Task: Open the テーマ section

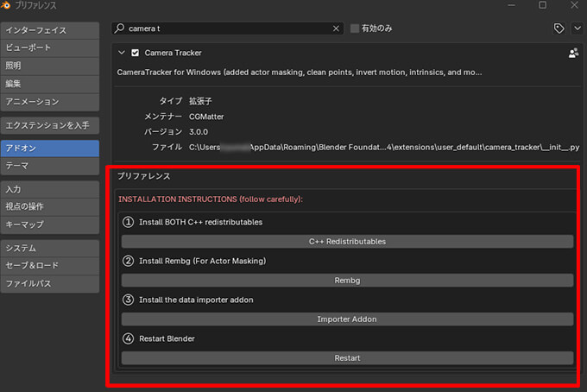Action: tap(50, 166)
